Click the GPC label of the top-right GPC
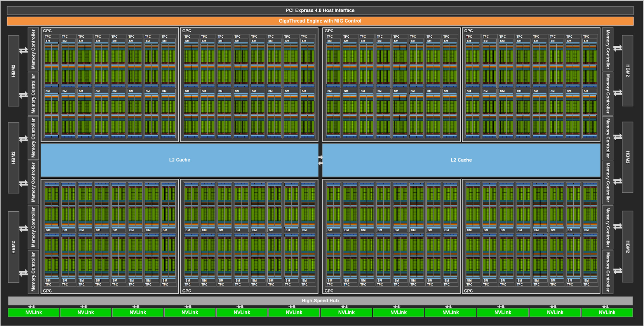644x326 pixels. click(x=468, y=31)
